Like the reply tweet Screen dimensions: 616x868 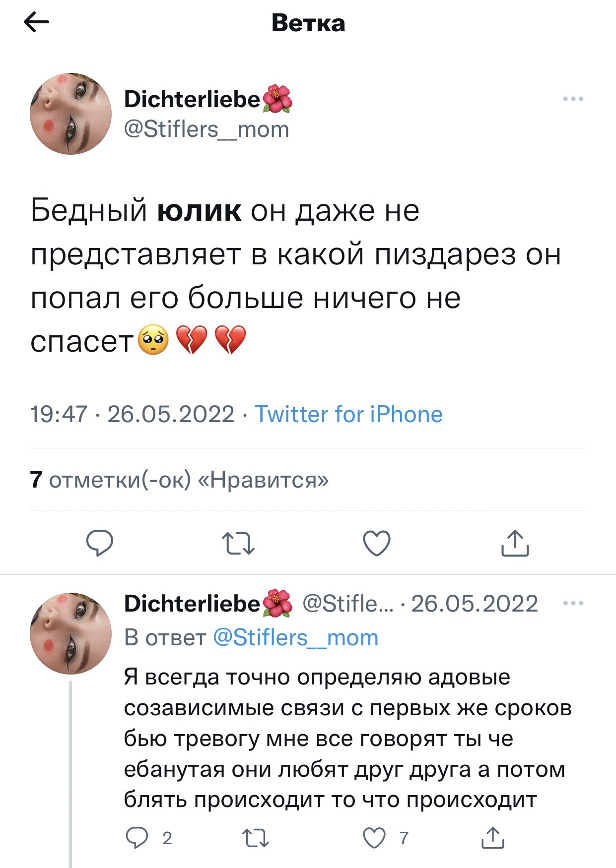(374, 838)
